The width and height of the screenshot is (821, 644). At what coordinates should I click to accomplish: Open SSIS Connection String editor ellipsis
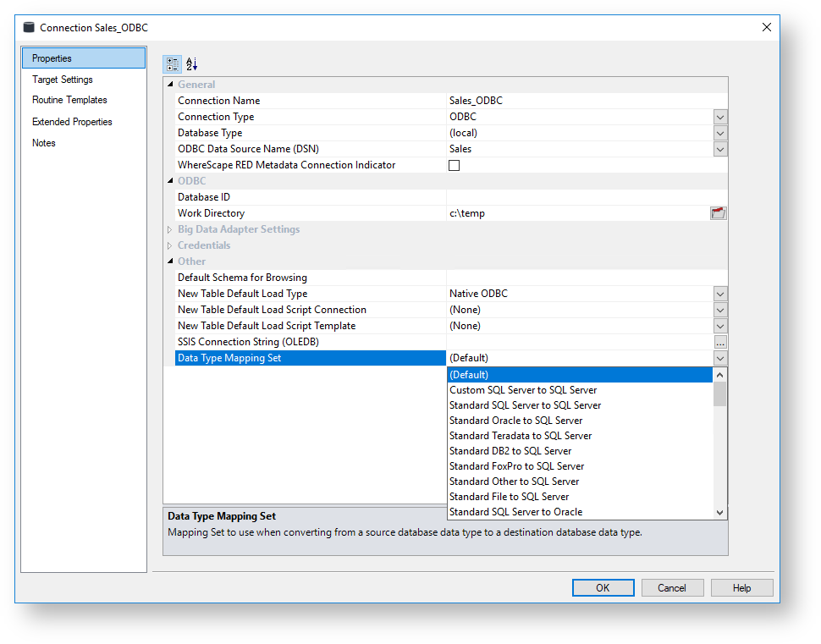click(720, 342)
